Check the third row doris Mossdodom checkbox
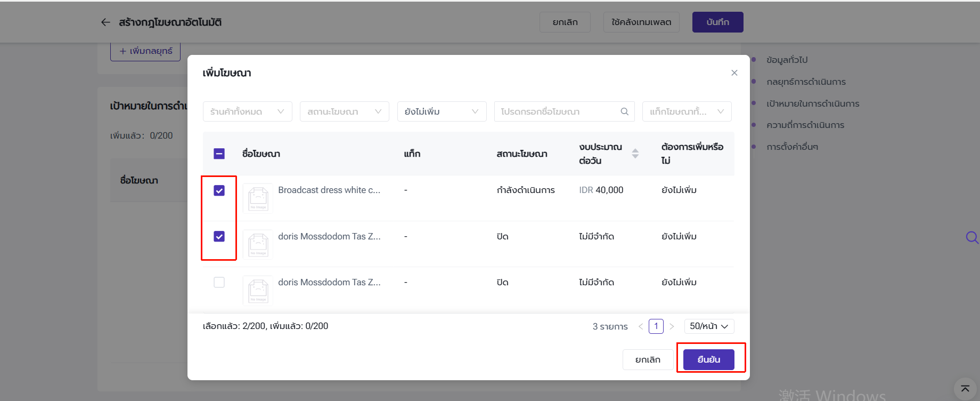 coord(219,282)
